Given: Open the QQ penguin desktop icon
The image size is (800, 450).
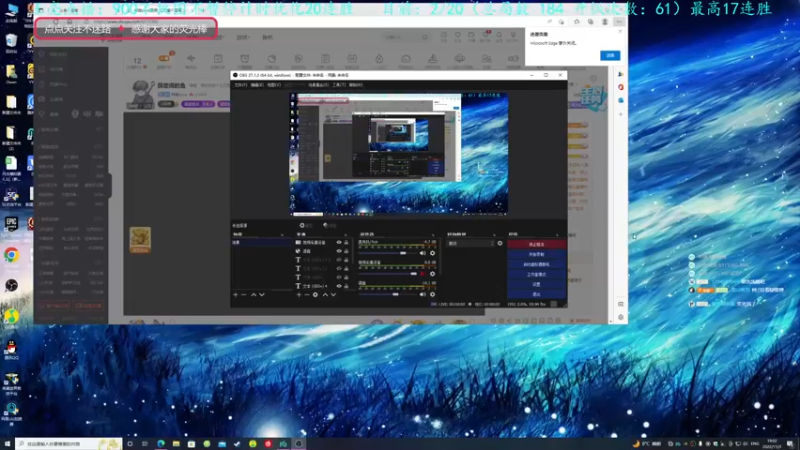Looking at the screenshot, I should [11, 348].
